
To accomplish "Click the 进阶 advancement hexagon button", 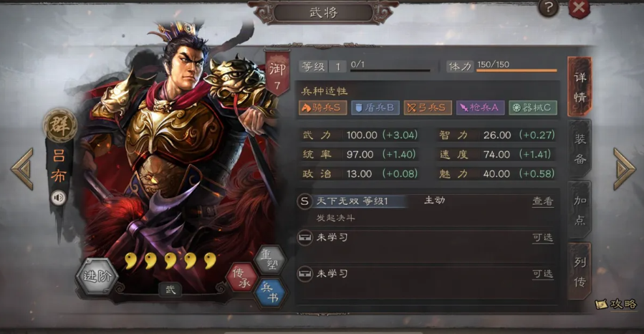I will tap(97, 276).
